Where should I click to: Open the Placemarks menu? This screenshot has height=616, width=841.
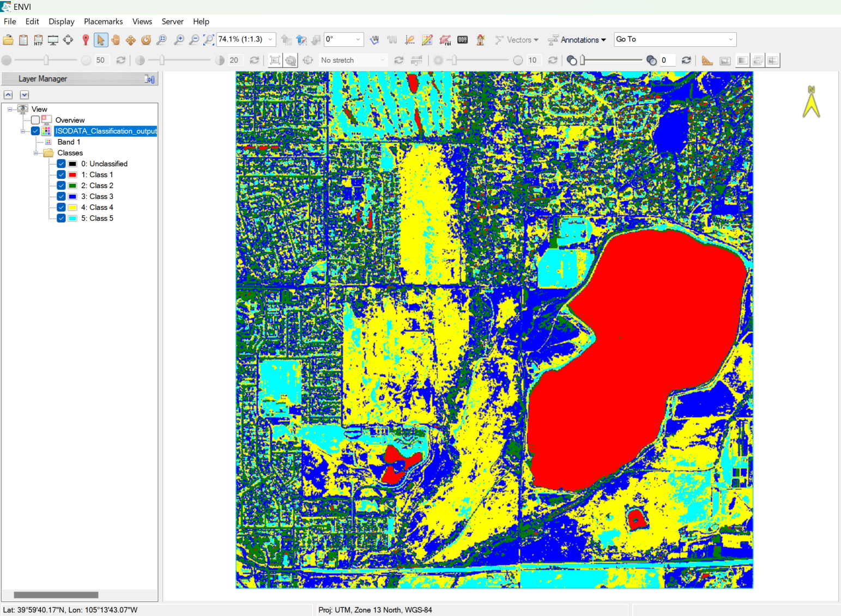103,22
